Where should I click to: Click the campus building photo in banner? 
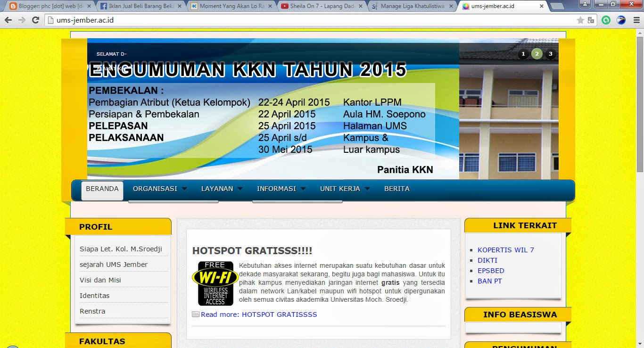pyautogui.click(x=509, y=109)
